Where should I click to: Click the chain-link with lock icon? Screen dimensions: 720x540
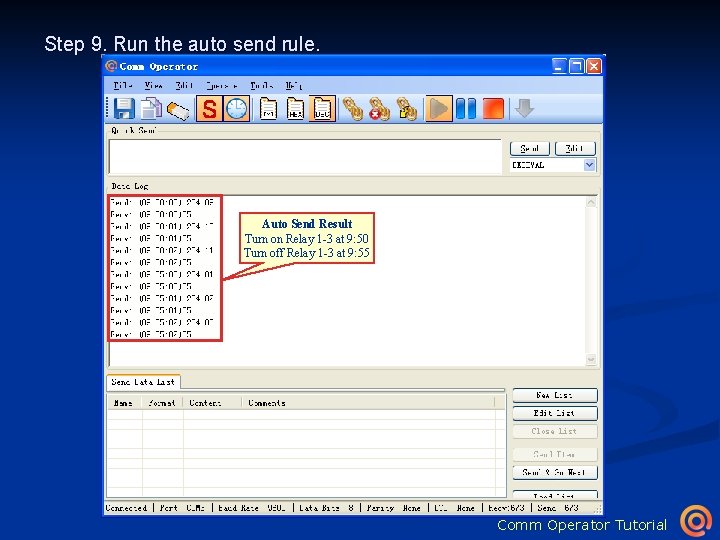point(407,109)
